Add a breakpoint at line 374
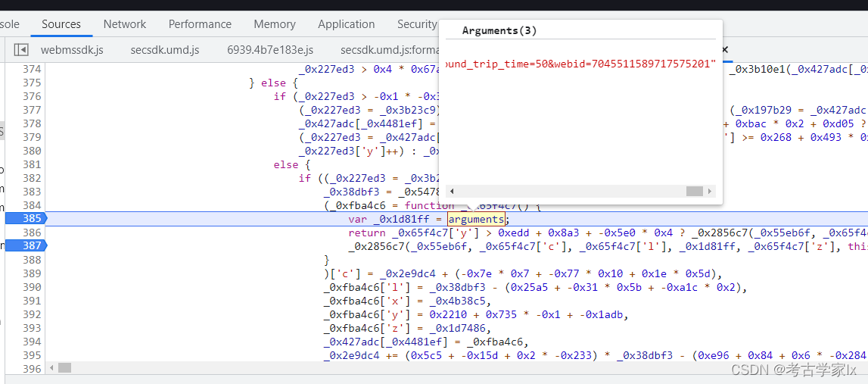 click(32, 69)
